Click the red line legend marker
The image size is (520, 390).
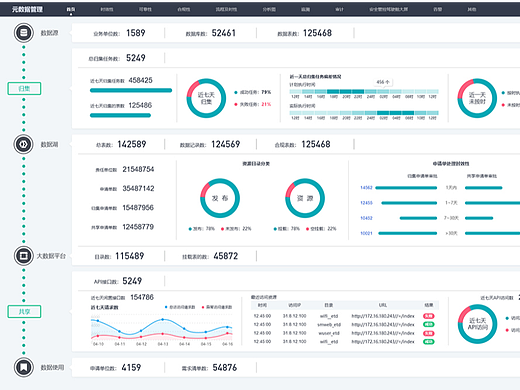pos(203,307)
